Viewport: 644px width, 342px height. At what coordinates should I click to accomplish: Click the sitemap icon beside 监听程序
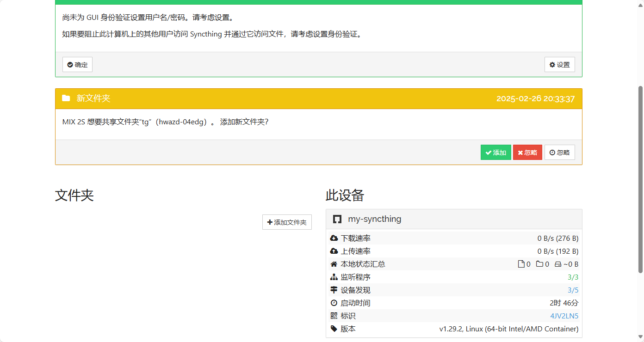pos(334,277)
